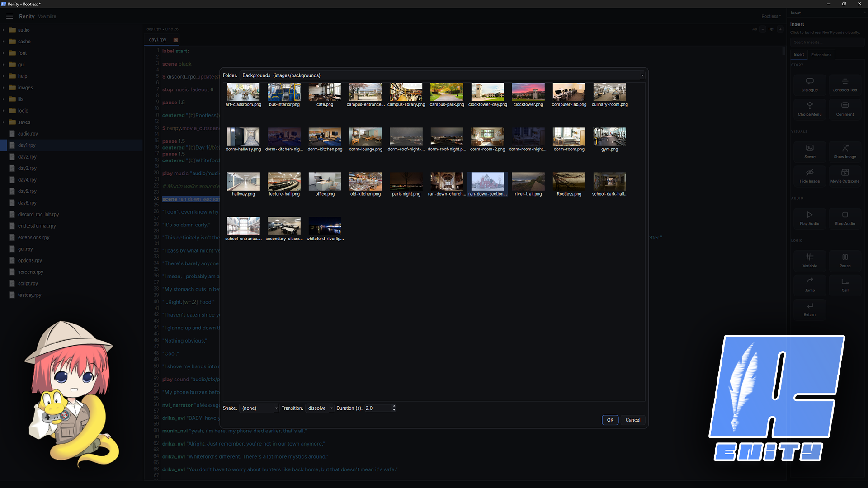Click the Return insert icon
The width and height of the screenshot is (868, 488).
pos(810,306)
